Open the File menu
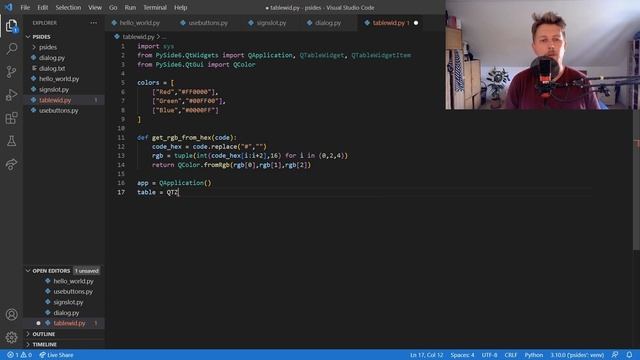The height and width of the screenshot is (360, 640). click(x=25, y=7)
